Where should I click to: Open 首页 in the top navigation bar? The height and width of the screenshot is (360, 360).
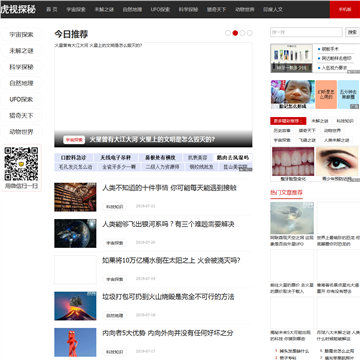pyautogui.click(x=52, y=9)
